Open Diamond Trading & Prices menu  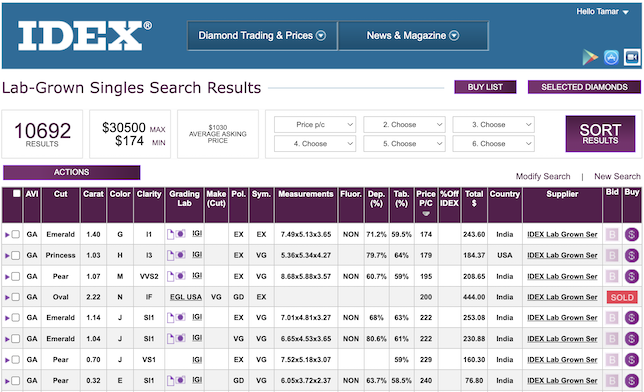(262, 36)
